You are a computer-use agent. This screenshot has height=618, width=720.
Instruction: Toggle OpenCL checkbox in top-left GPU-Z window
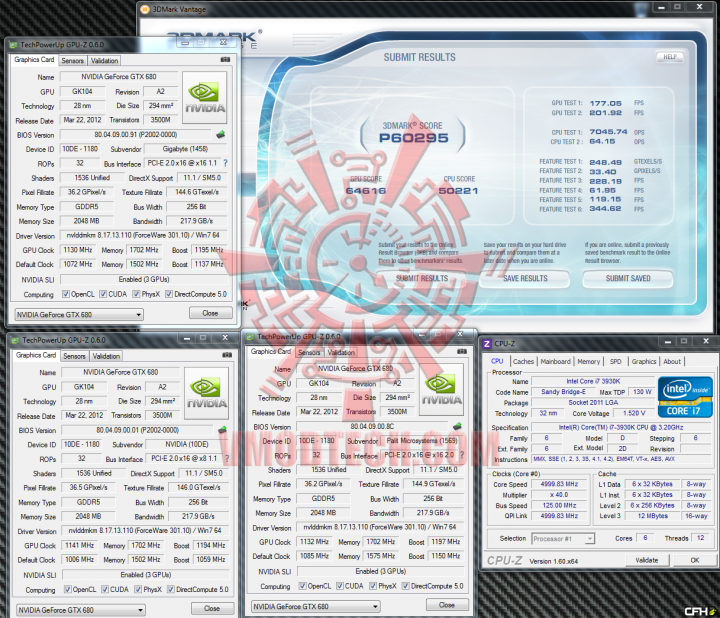(66, 294)
